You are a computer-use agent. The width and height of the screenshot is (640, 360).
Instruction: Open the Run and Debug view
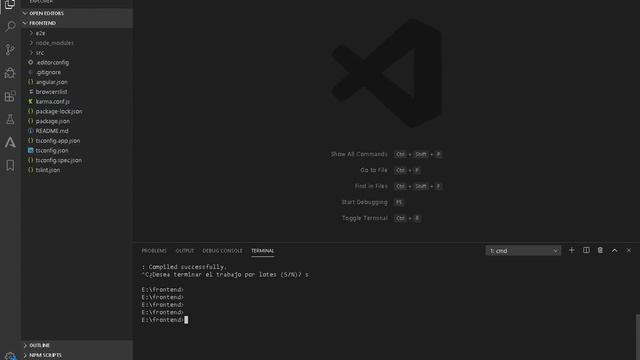point(10,73)
